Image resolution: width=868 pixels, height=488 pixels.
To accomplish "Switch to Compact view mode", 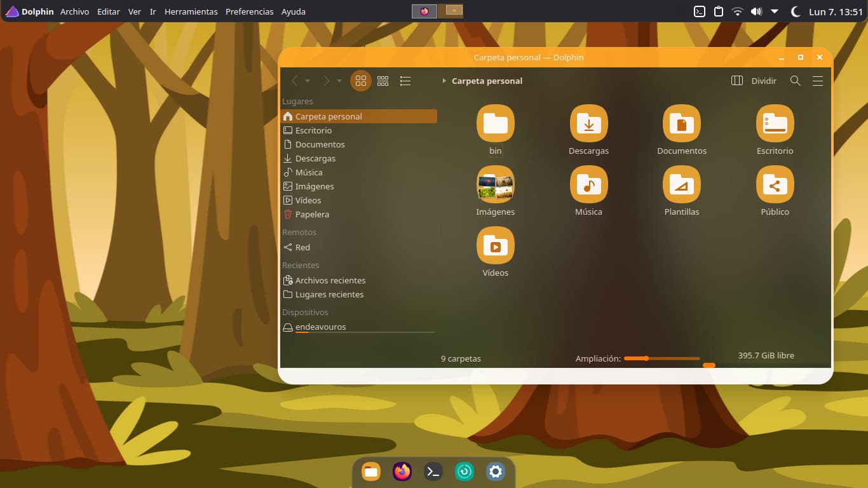I will [x=383, y=81].
